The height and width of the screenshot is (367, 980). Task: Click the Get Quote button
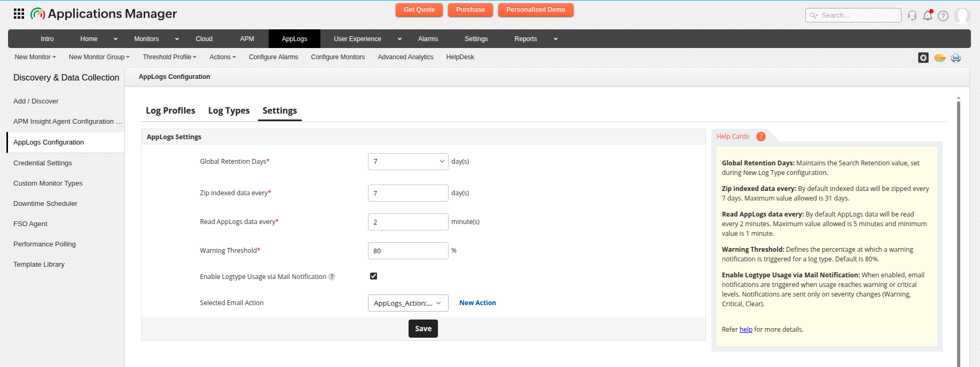point(419,10)
